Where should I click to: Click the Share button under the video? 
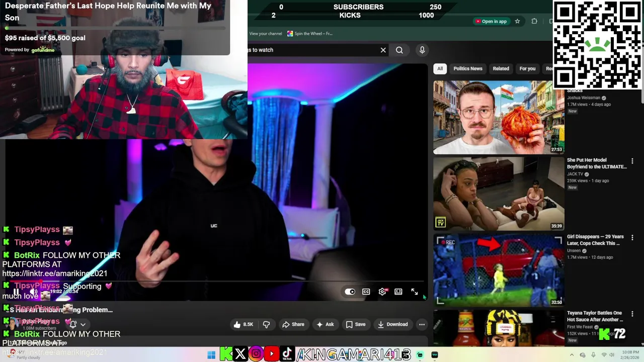(293, 324)
